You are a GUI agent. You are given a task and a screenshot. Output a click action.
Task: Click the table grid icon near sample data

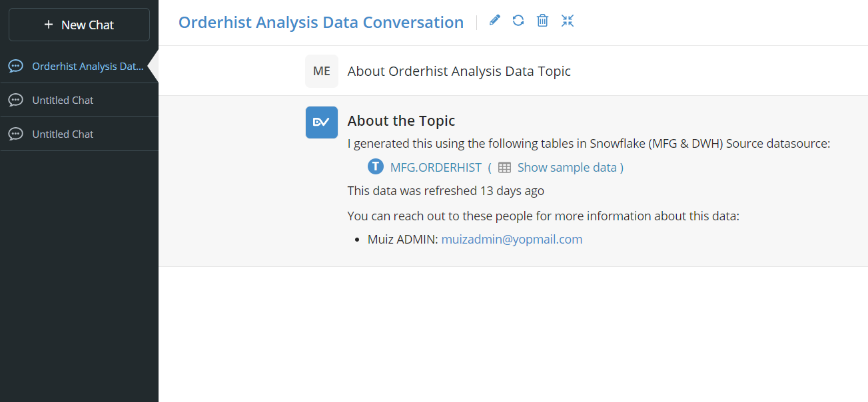coord(505,168)
